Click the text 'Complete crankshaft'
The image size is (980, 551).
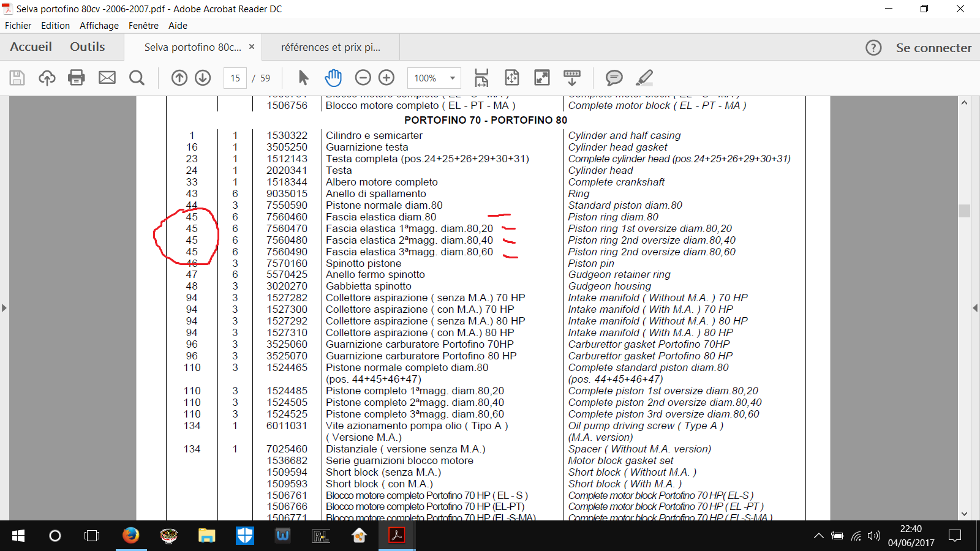[616, 182]
